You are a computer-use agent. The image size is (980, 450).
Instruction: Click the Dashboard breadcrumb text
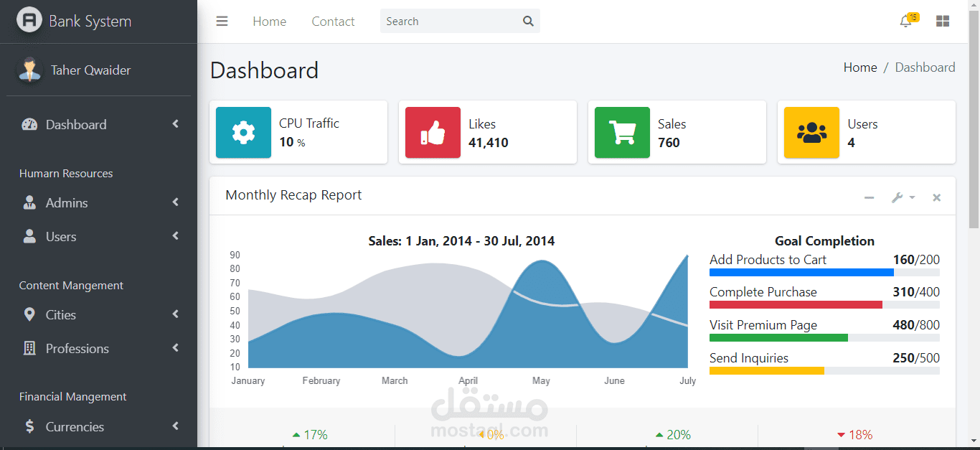tap(925, 67)
